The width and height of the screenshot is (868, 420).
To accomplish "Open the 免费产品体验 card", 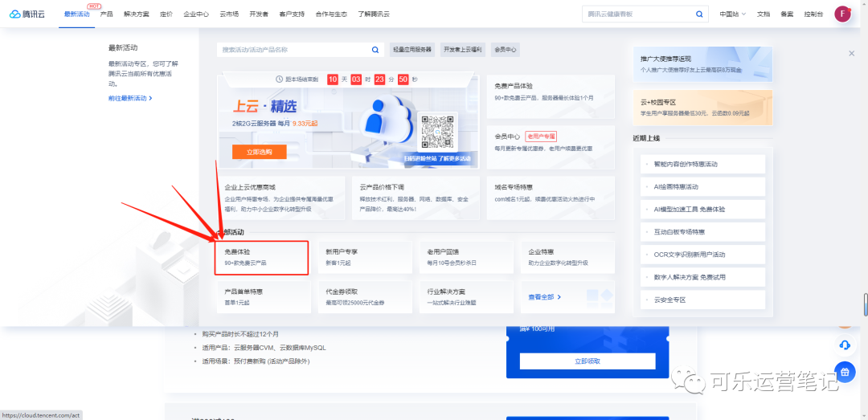I will pos(551,96).
